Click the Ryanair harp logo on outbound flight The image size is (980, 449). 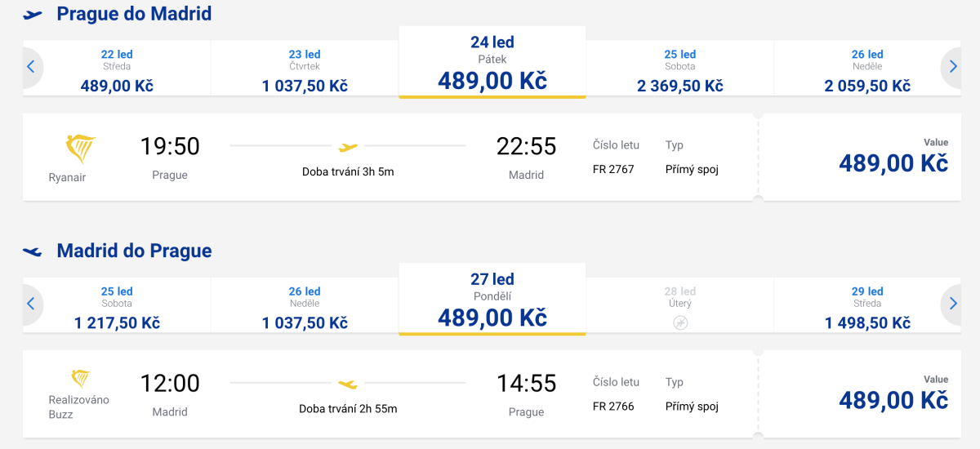coord(80,149)
